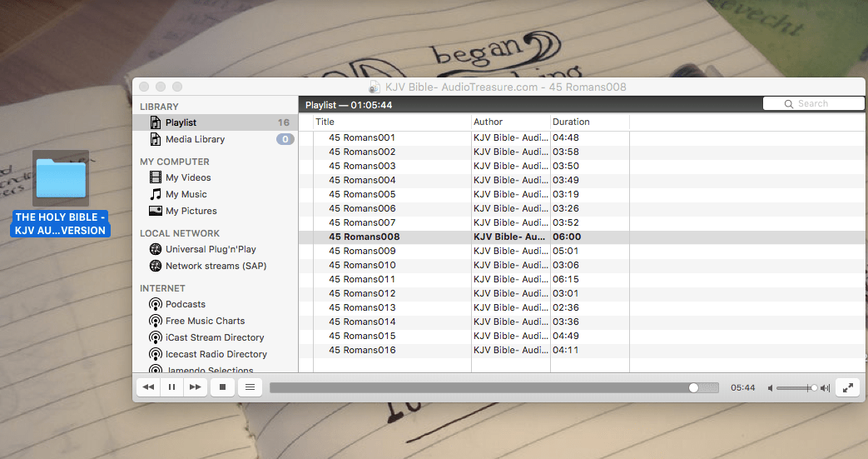The width and height of the screenshot is (868, 459).
Task: Toggle the playlist view button
Action: coord(250,387)
